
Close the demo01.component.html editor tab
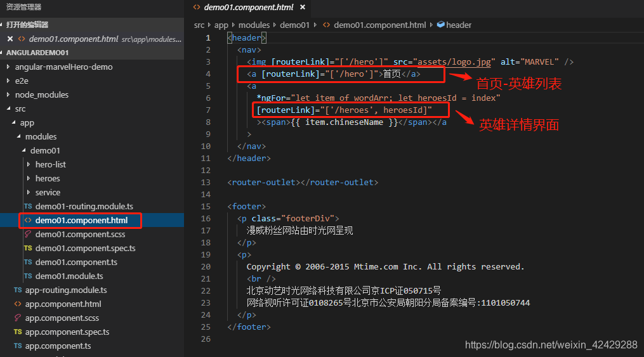coord(303,7)
